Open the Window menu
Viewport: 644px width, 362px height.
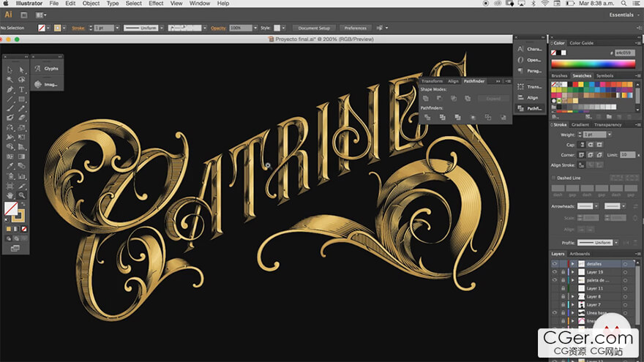(x=200, y=3)
